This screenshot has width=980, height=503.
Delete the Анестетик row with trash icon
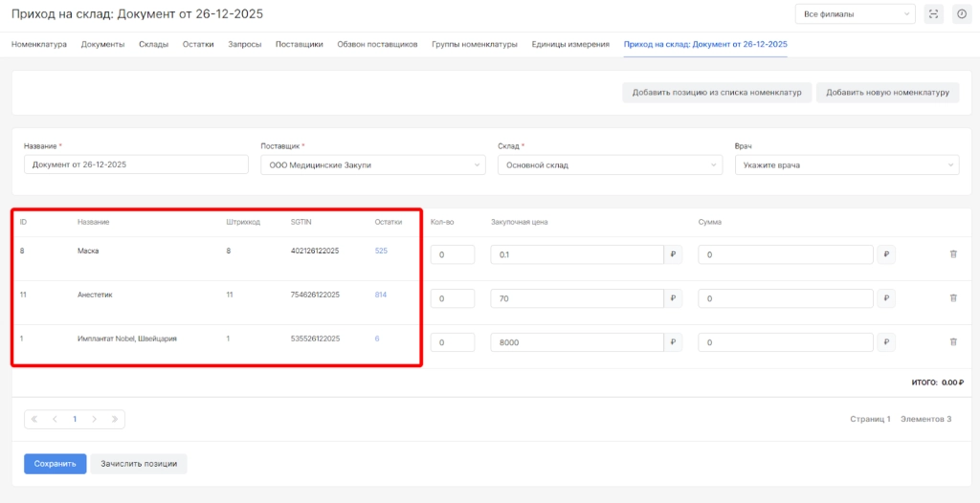pyautogui.click(x=952, y=298)
